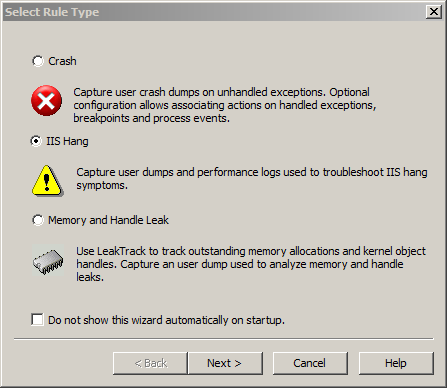Screen dimensions: 447x388
Task: Click the yellow warning triangle icon
Action: (x=47, y=180)
